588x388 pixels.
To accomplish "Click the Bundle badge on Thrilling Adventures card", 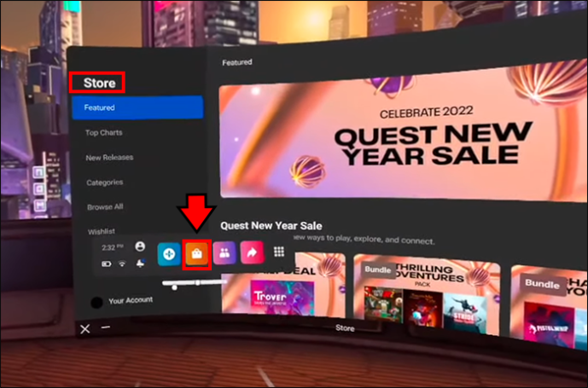I will click(377, 269).
